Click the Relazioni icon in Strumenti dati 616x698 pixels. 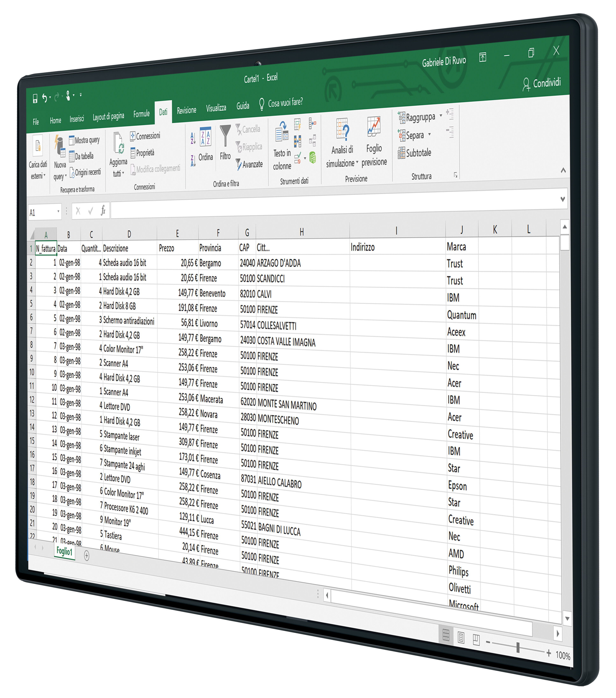(x=312, y=140)
